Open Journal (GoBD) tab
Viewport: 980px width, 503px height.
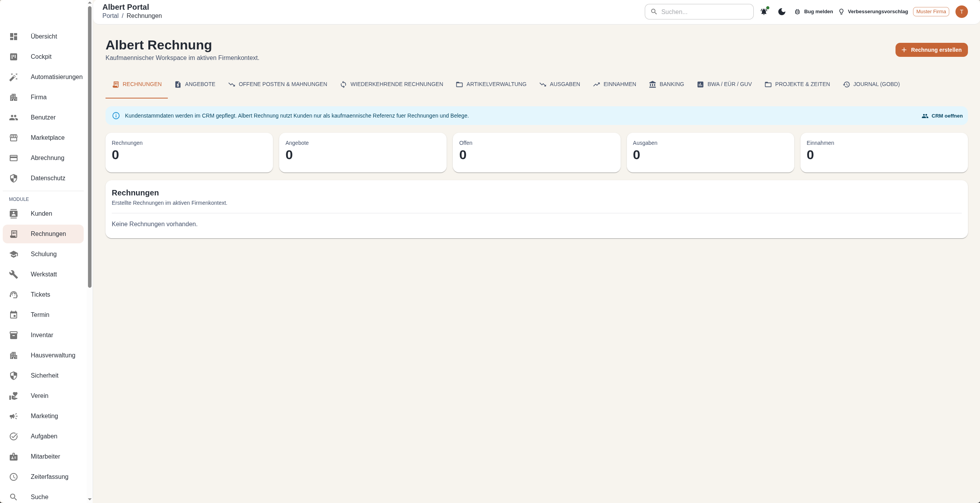coord(871,84)
